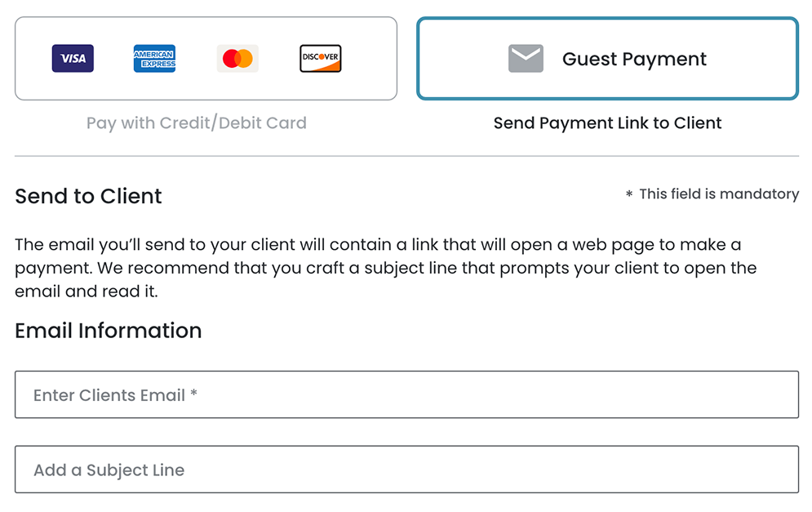Screen dimensions: 812x512
Task: Click the Visa card logo
Action: coord(73,59)
